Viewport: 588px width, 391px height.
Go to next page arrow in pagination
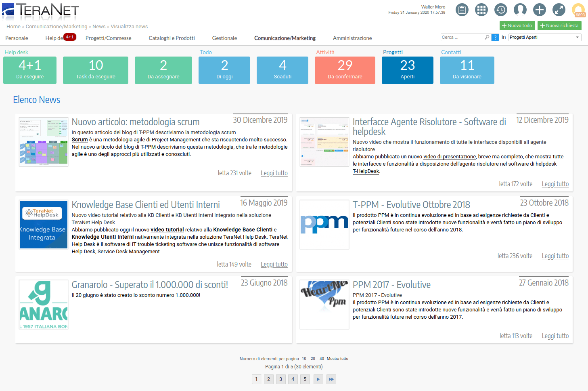click(318, 379)
